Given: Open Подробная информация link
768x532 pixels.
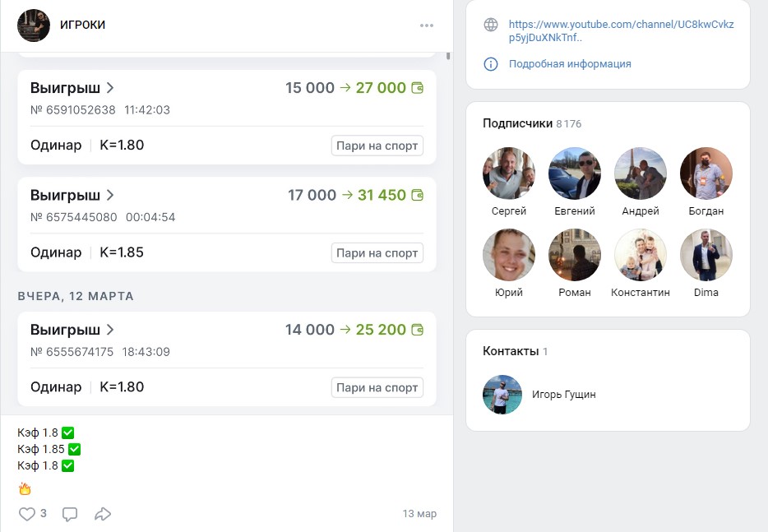Looking at the screenshot, I should tap(570, 64).
